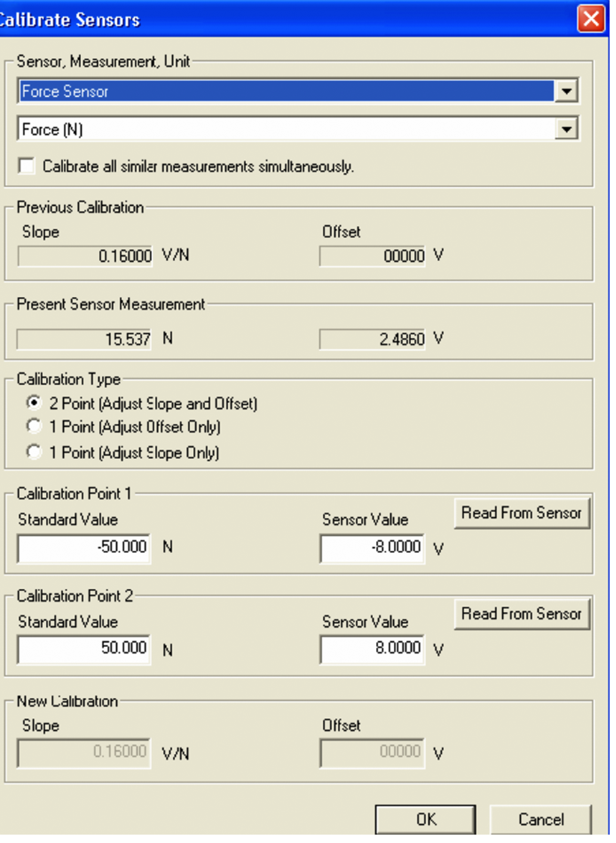Choose 1 Point Adjust Slope Only option
The image size is (616, 843).
click(34, 452)
